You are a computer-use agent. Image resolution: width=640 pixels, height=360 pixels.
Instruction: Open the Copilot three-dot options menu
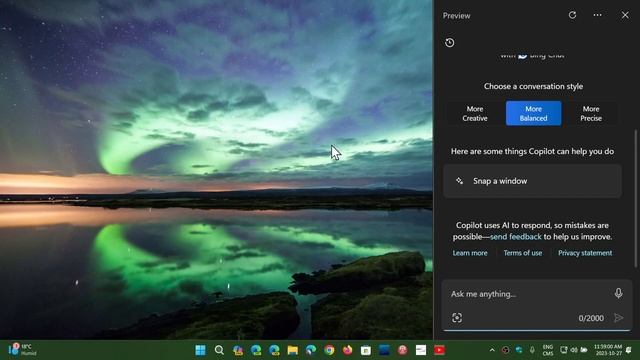click(x=598, y=15)
